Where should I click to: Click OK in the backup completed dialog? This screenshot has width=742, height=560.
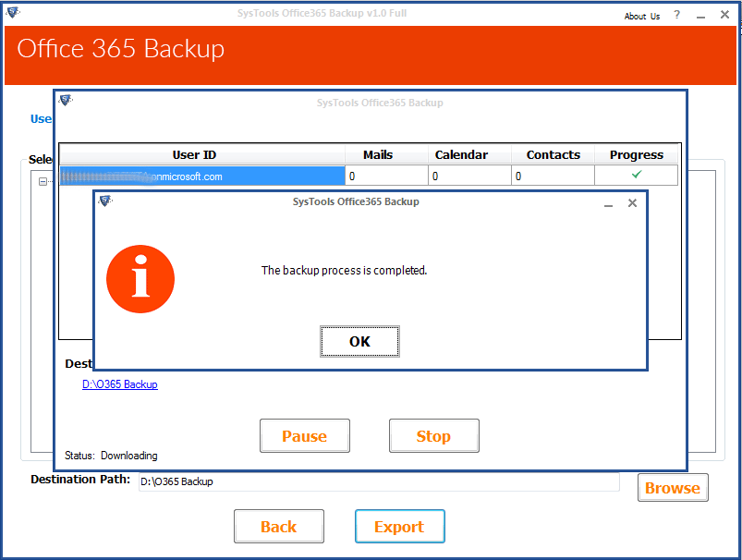(x=359, y=341)
